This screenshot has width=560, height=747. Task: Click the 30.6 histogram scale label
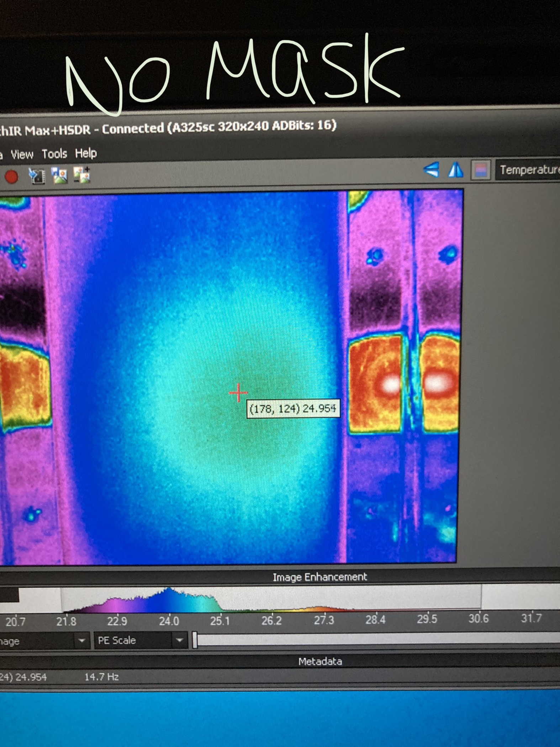(478, 619)
